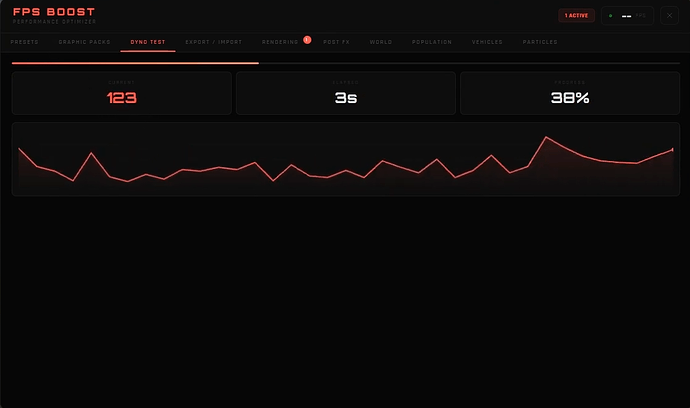The width and height of the screenshot is (690, 408).
Task: Go to the Rendering tab
Action: click(280, 42)
